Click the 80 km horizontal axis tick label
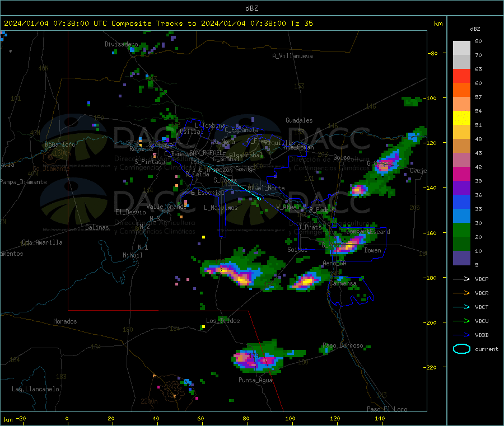Screen dimensions: 504x426 click(x=246, y=418)
